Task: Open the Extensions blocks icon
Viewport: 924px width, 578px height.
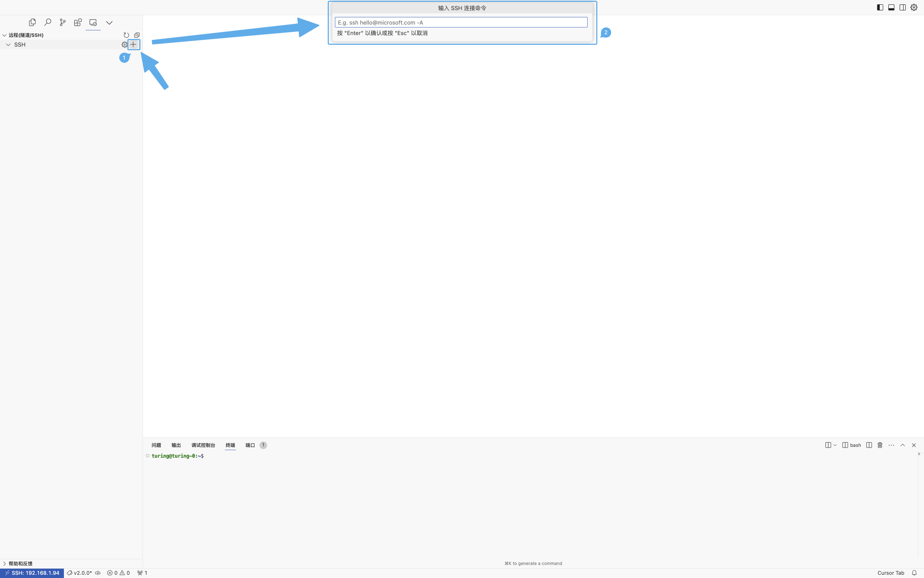Action: click(78, 22)
